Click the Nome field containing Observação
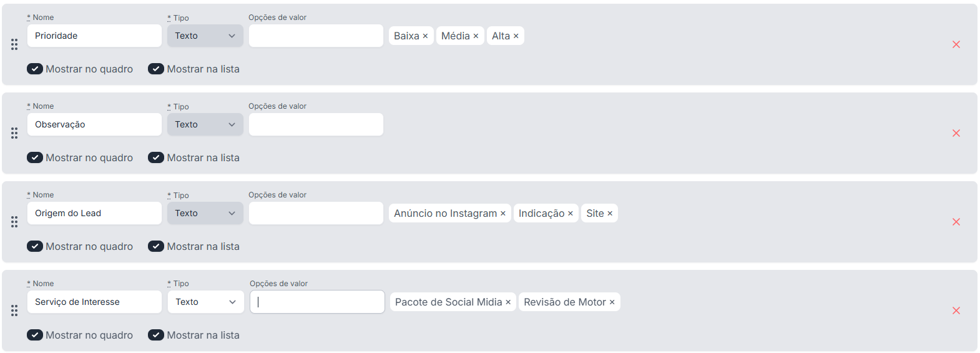This screenshot has height=353, width=980. pos(94,124)
